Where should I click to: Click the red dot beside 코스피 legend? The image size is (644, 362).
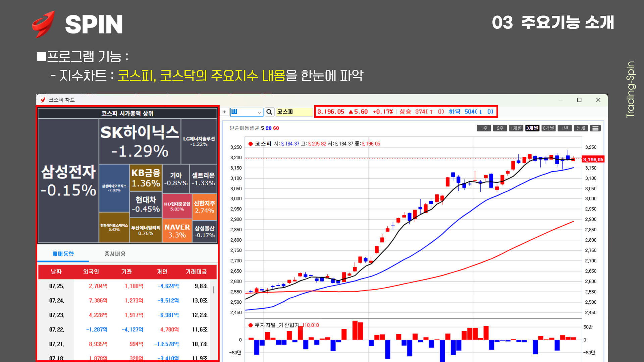point(250,144)
